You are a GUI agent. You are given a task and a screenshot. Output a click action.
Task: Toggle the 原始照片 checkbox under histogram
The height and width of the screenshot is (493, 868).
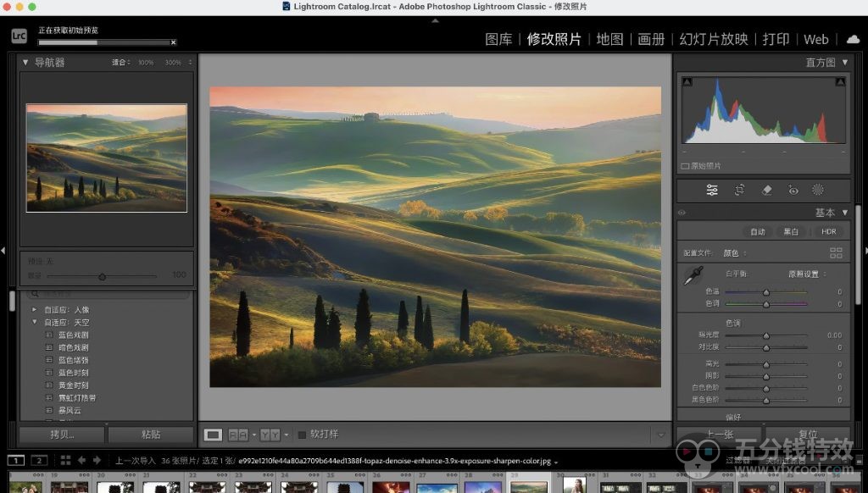(685, 166)
